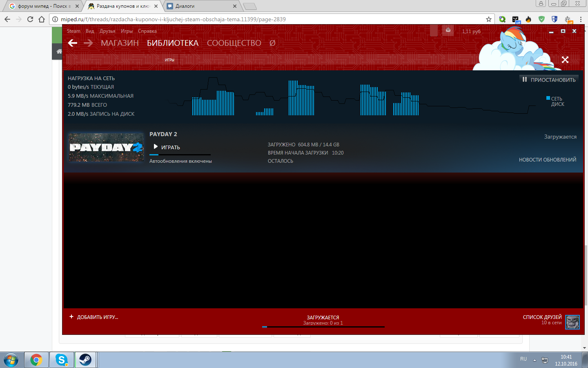Click the Chrome home button
The height and width of the screenshot is (368, 588).
pos(42,19)
